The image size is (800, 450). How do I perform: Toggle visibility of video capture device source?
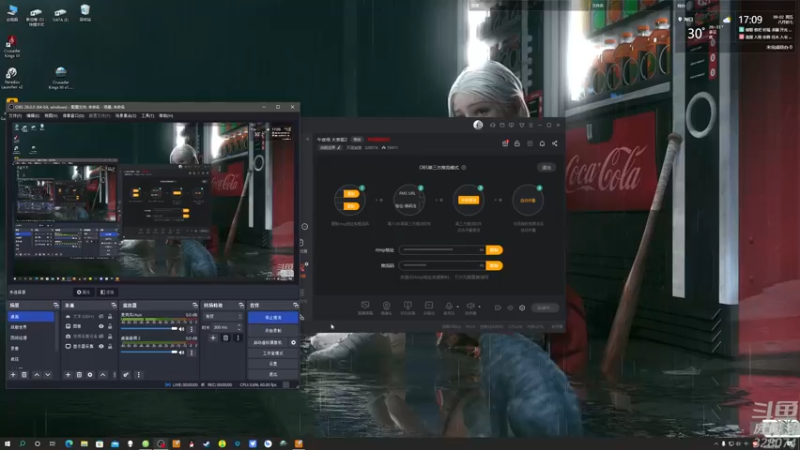click(101, 336)
